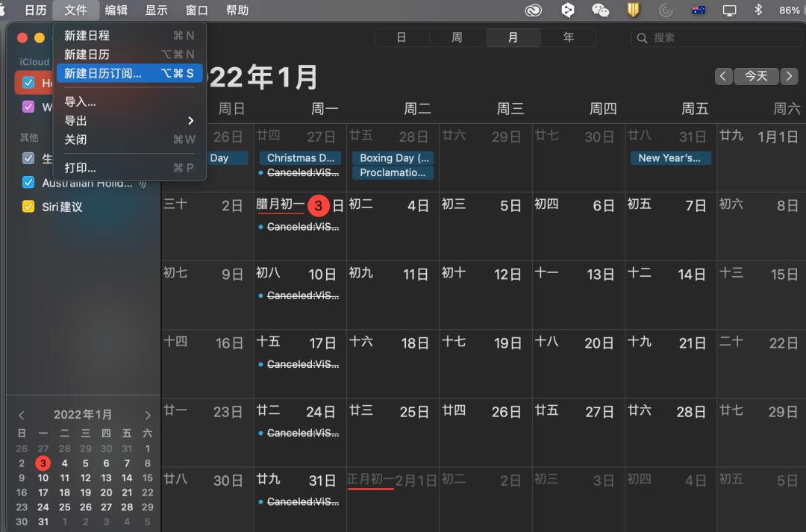Uncheck the Australian Holidays calendar checkbox
Screen dimensions: 806x532
tap(28, 183)
